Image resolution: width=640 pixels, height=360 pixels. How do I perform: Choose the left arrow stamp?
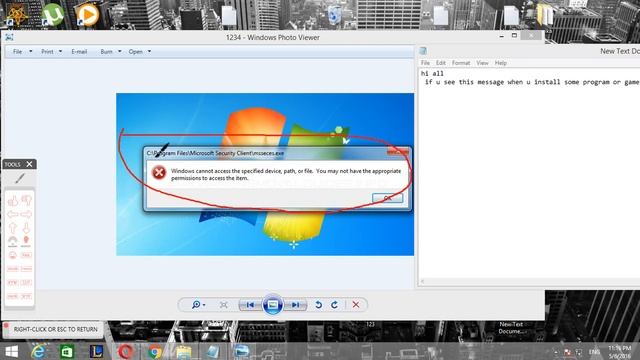coord(13,214)
